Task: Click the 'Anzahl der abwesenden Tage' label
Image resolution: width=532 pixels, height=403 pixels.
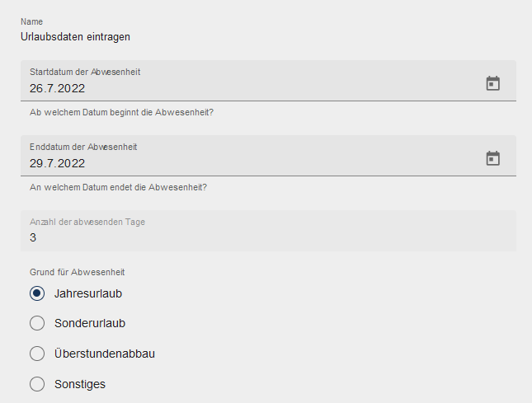Action: point(87,222)
